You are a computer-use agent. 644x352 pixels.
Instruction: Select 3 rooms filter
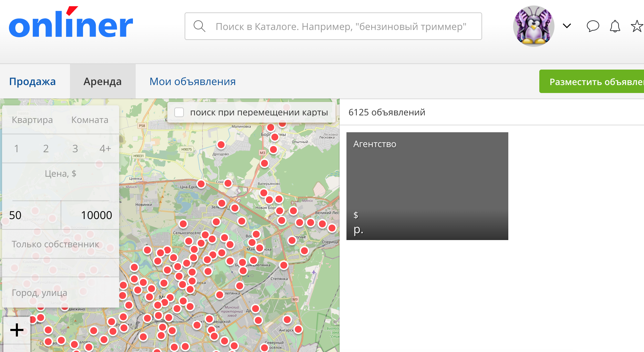[x=75, y=148]
